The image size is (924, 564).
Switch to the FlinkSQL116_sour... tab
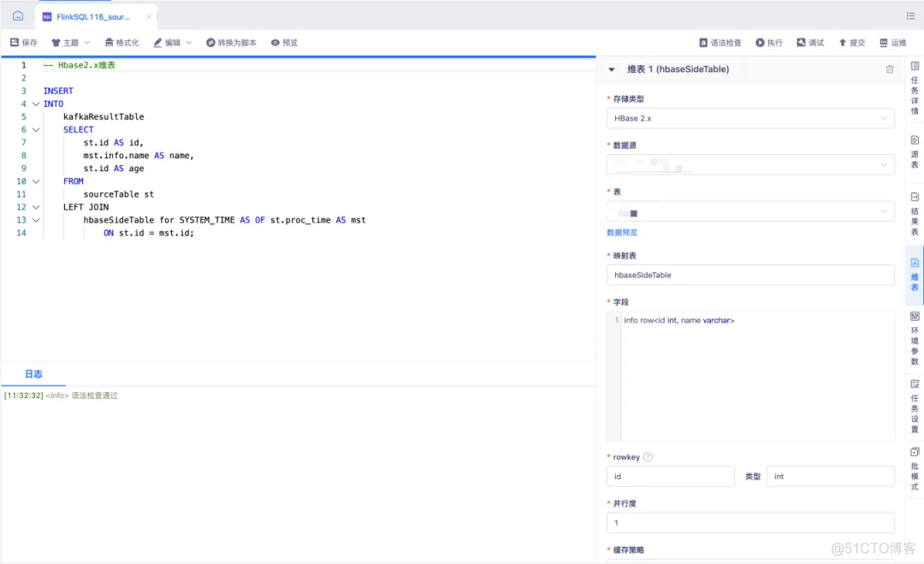coord(92,17)
